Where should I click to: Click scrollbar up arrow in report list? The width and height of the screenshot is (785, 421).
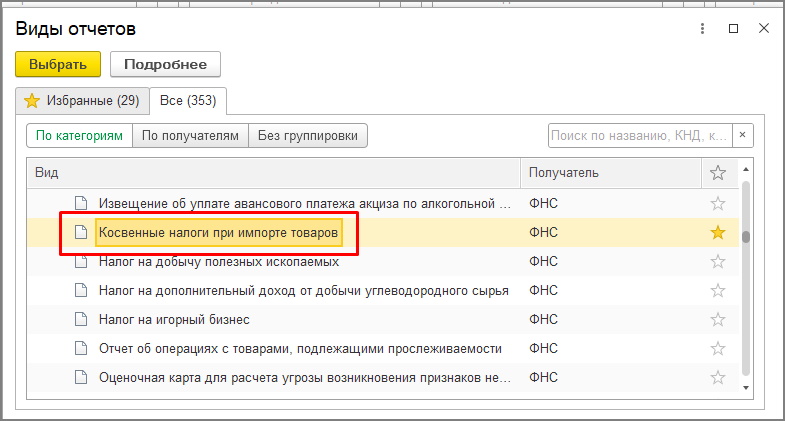click(746, 169)
